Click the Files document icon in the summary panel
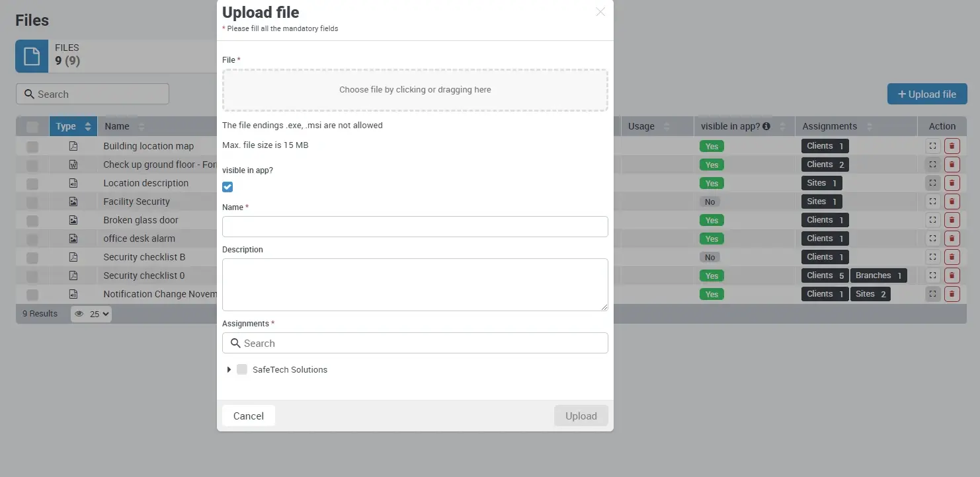The height and width of the screenshot is (477, 980). [x=31, y=56]
